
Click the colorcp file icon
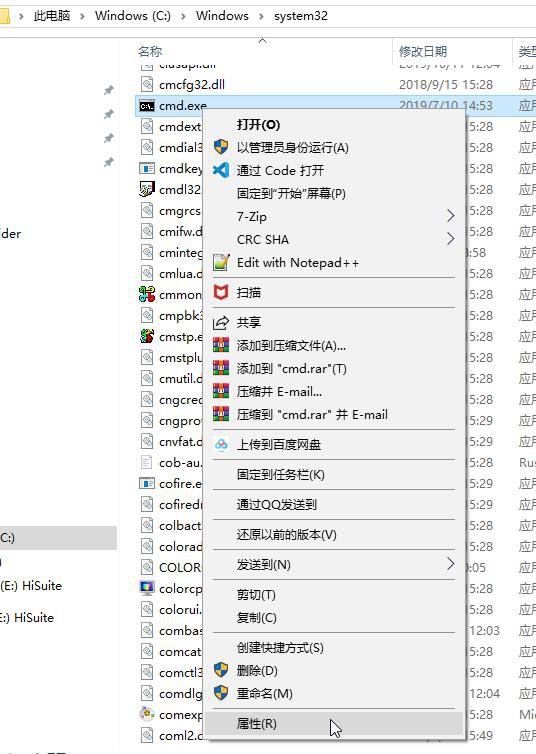pos(147,588)
